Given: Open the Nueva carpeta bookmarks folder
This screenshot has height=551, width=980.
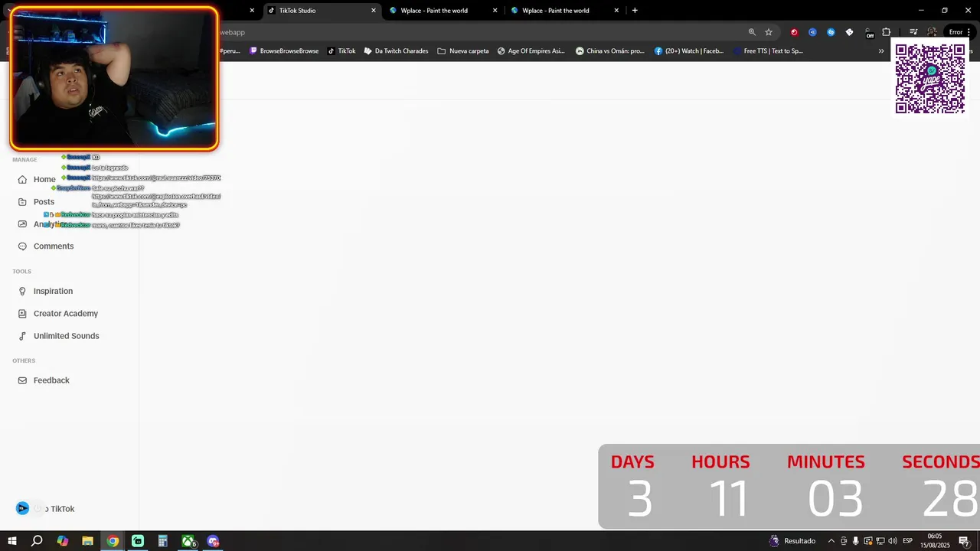Looking at the screenshot, I should coord(463,51).
